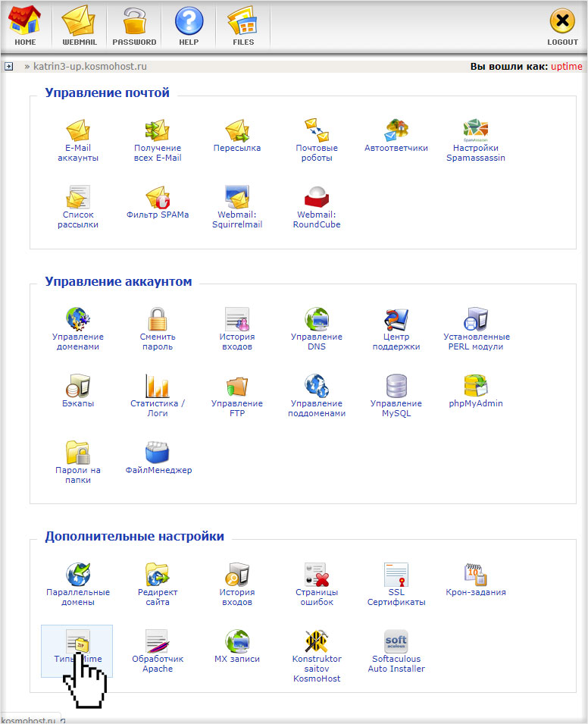Open Управление доменами icon
The image size is (588, 724).
pos(78,319)
